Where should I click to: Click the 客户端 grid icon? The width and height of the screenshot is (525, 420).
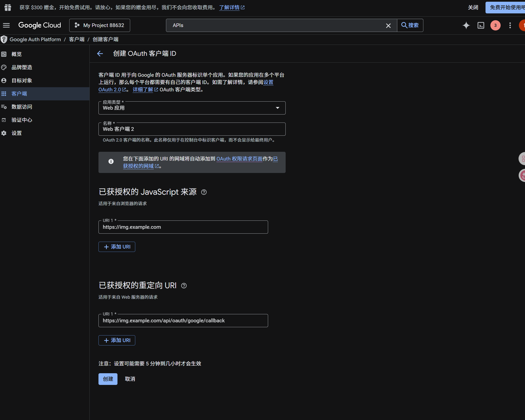tap(4, 94)
